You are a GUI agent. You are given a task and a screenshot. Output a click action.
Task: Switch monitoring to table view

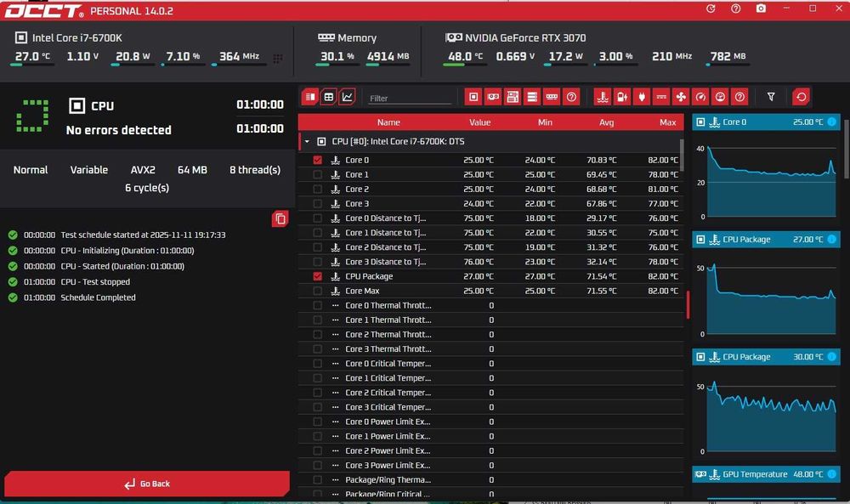328,97
